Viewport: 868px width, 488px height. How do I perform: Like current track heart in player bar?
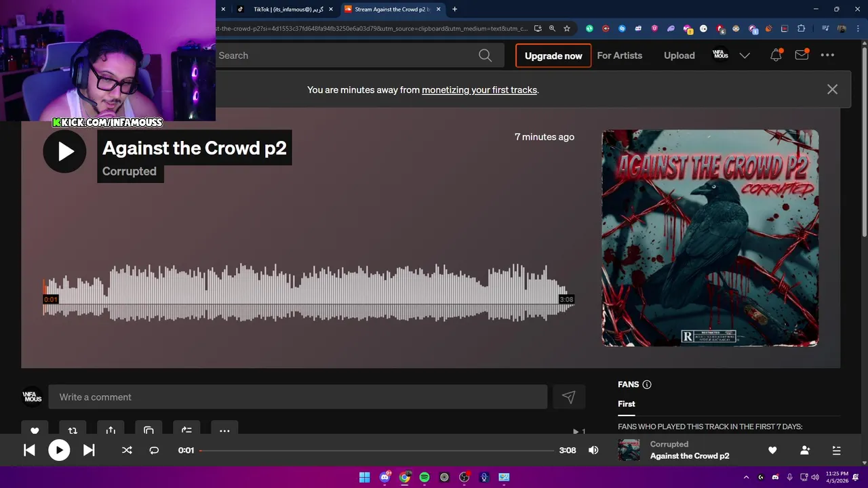coord(772,450)
